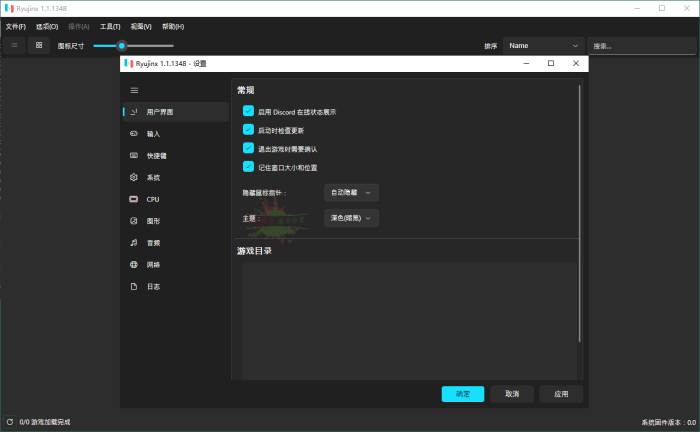The image size is (700, 432).
Task: Minimize the settings dialog window
Action: pyautogui.click(x=526, y=63)
